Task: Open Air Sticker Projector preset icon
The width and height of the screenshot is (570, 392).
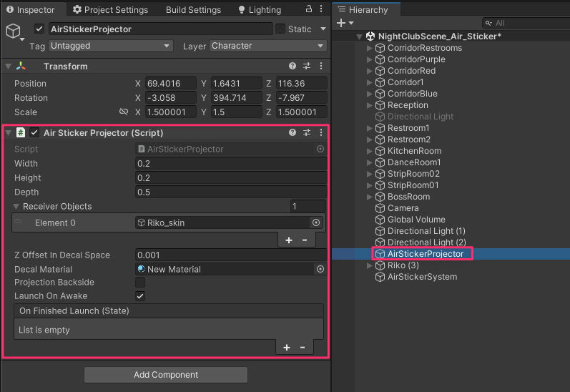Action: pyautogui.click(x=307, y=132)
